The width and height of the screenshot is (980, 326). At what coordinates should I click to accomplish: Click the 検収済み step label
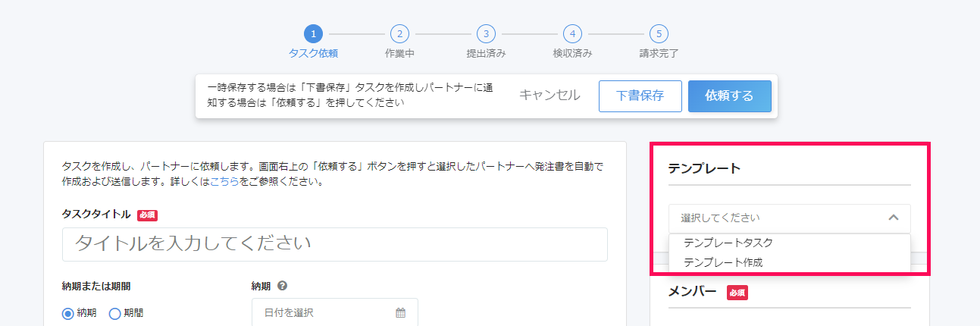pyautogui.click(x=572, y=54)
